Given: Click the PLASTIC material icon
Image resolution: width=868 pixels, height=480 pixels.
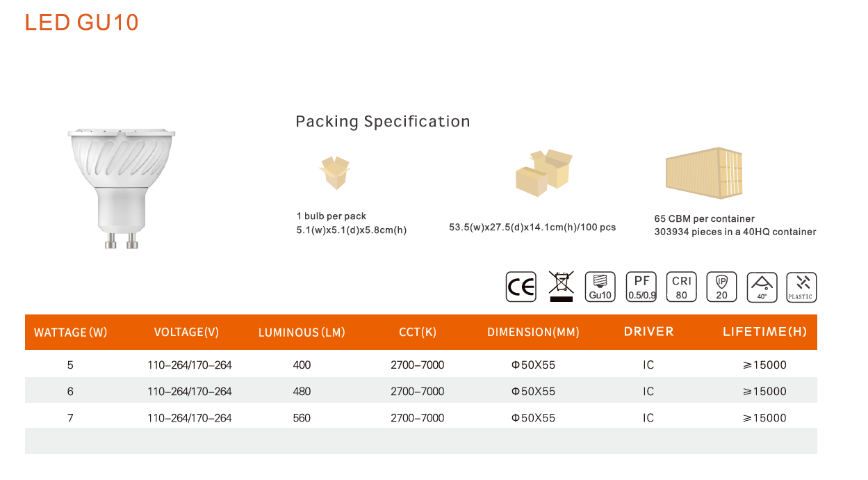Looking at the screenshot, I should [801, 287].
